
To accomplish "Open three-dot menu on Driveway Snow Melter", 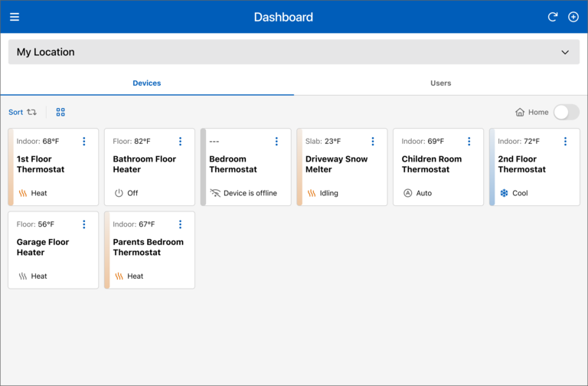I will pyautogui.click(x=373, y=142).
